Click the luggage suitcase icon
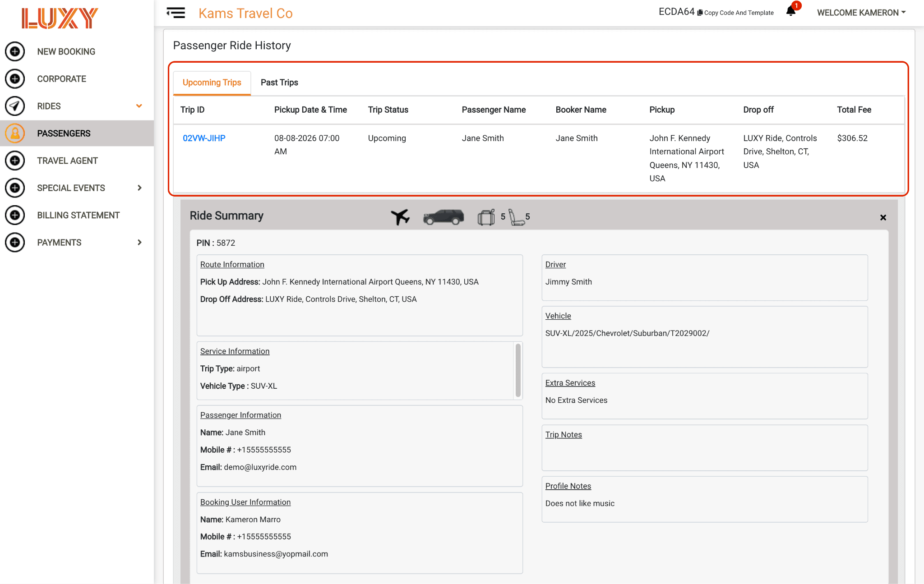 click(486, 217)
